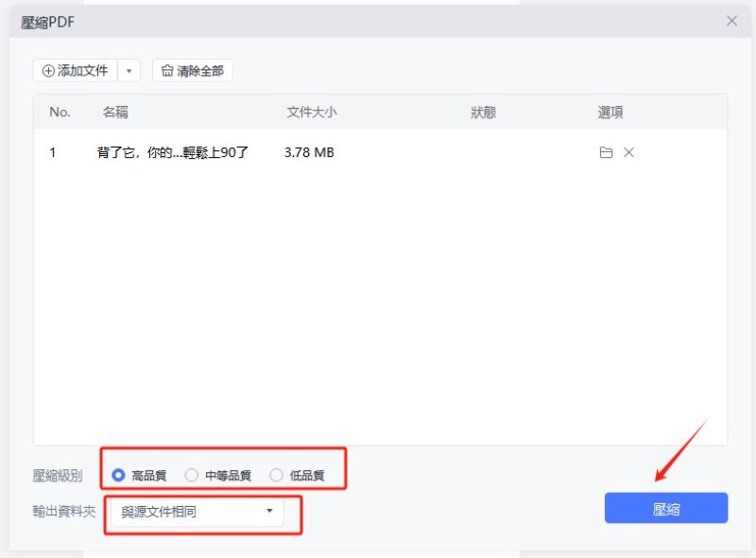Click the 狀態 column header
The width and height of the screenshot is (756, 558).
click(483, 113)
